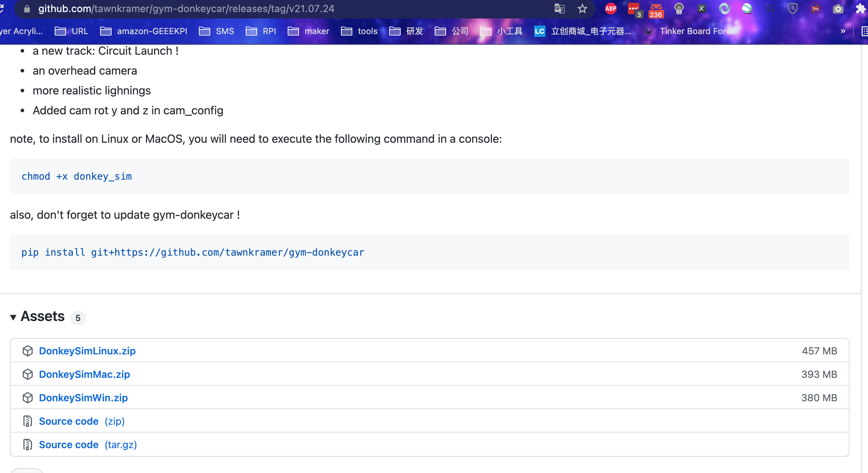Collapse the Assets section
The height and width of the screenshot is (473, 868).
(13, 317)
